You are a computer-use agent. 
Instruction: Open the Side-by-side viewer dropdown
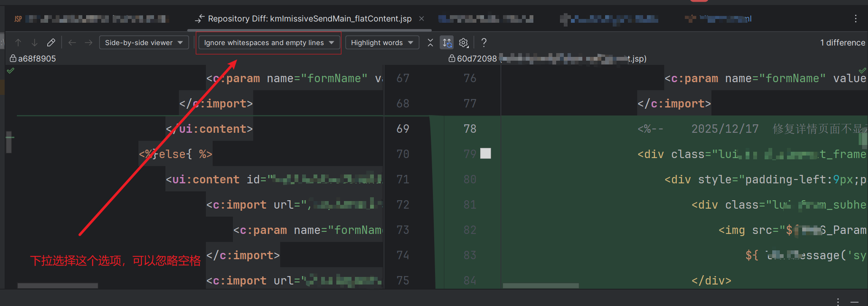tap(144, 43)
